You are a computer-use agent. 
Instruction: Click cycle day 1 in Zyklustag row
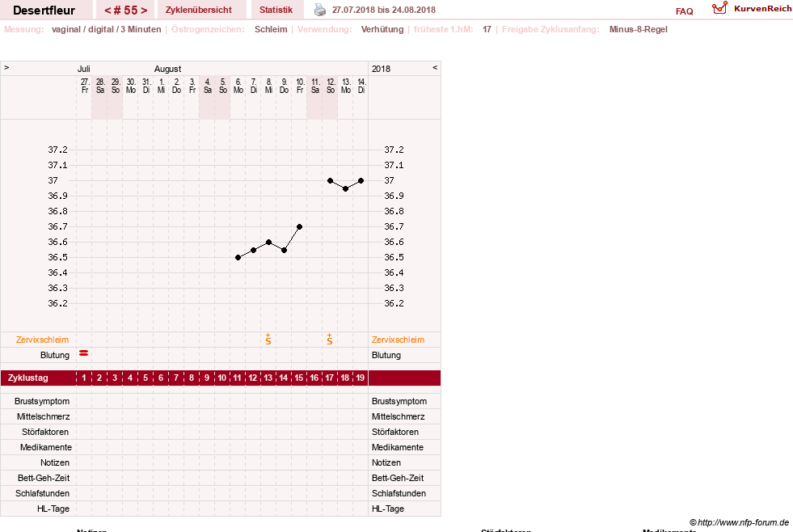tap(84, 378)
